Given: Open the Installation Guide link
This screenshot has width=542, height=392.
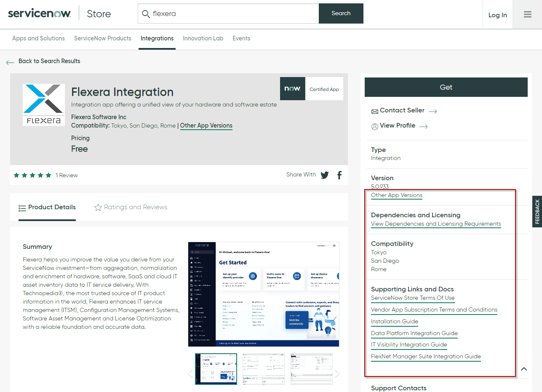Looking at the screenshot, I should coord(395,321).
